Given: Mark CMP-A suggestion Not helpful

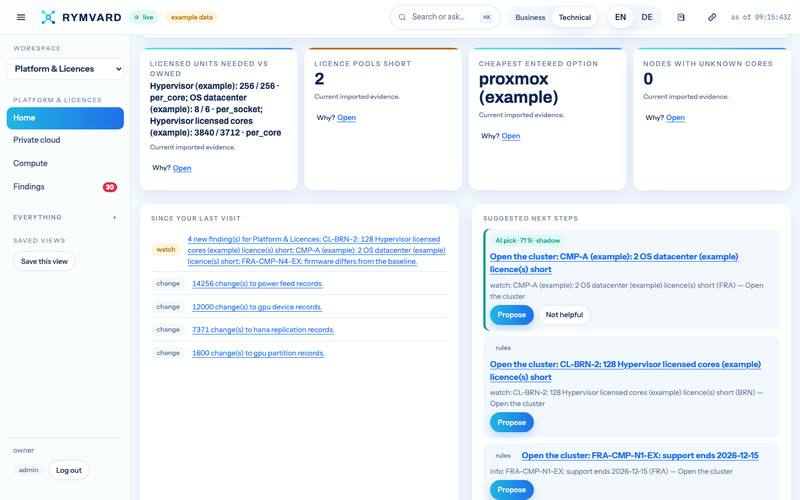Looking at the screenshot, I should (564, 315).
